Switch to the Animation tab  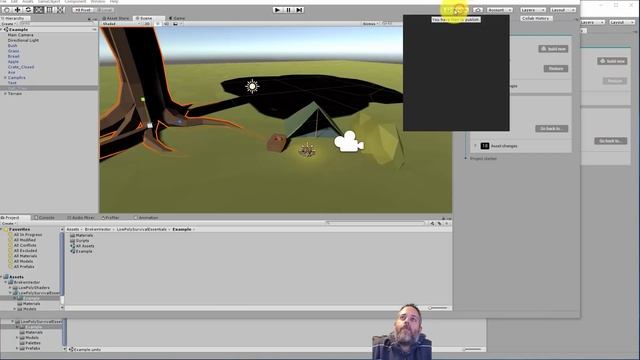(x=146, y=218)
